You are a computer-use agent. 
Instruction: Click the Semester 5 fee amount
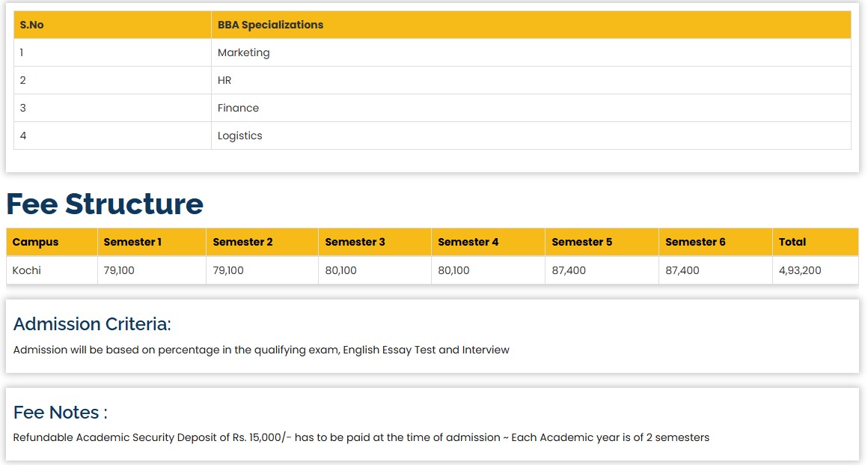click(569, 270)
